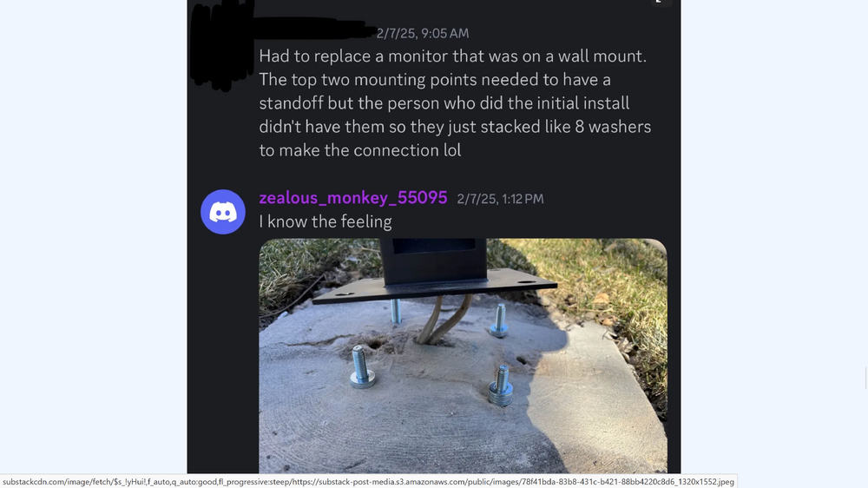Click the page scrollbar thumb on right edge

(x=865, y=378)
